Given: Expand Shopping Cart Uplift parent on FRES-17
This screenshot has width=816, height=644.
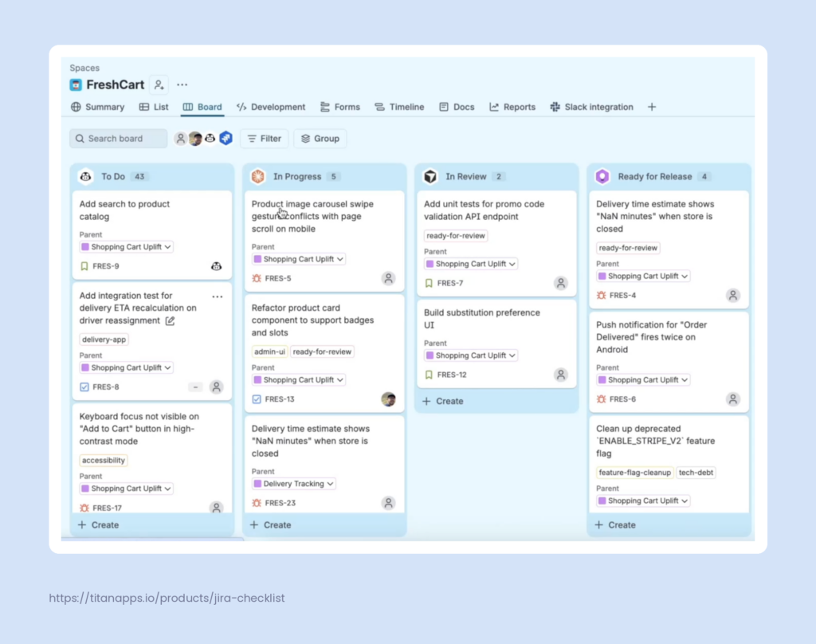Looking at the screenshot, I should [126, 489].
